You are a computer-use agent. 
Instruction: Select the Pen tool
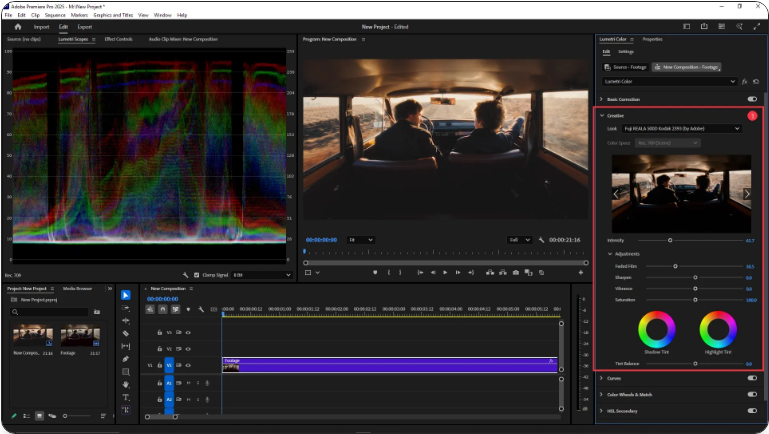pos(126,358)
